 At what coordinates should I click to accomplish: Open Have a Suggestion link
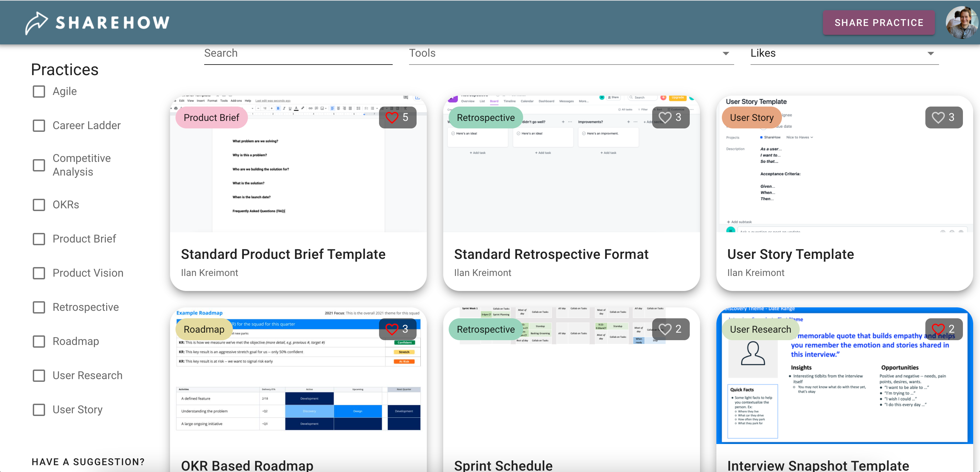point(88,461)
